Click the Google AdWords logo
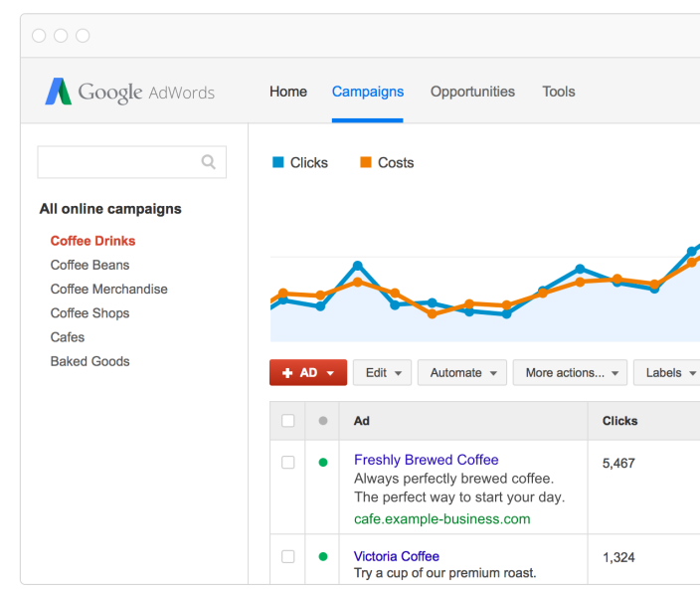700x596 pixels. point(129,92)
